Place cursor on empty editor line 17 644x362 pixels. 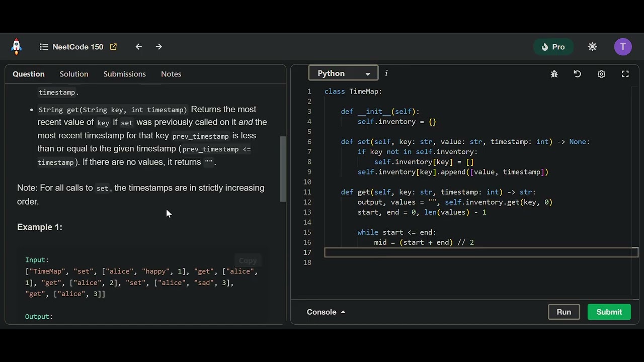(x=481, y=252)
